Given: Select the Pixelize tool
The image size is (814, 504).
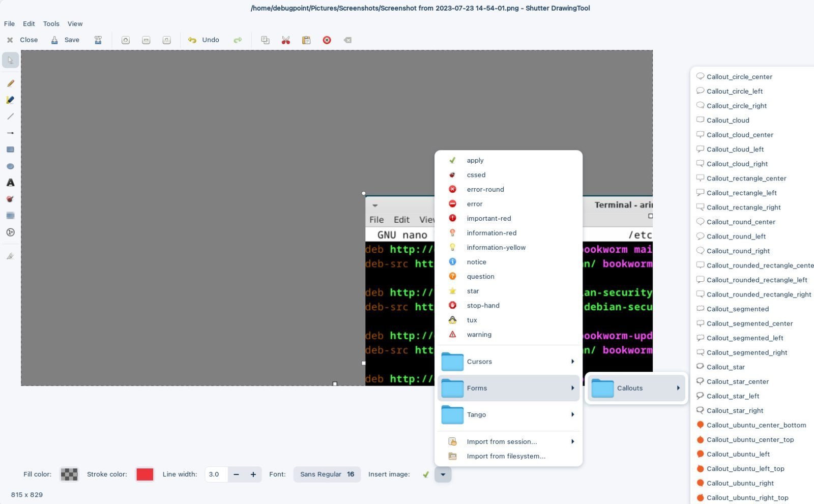Looking at the screenshot, I should [10, 215].
